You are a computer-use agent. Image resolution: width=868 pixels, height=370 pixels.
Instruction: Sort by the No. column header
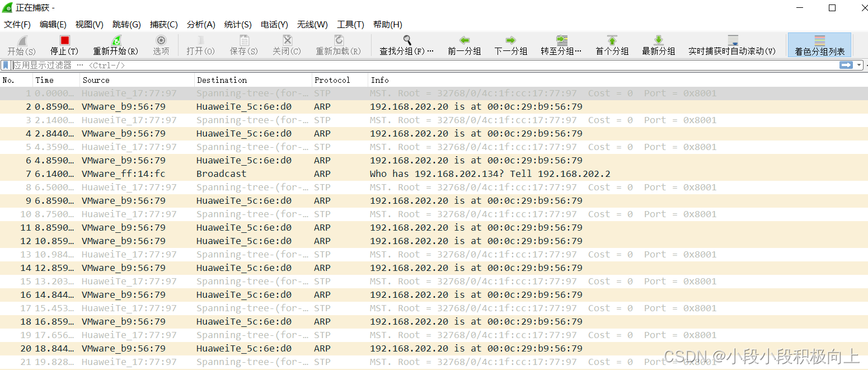tap(16, 80)
